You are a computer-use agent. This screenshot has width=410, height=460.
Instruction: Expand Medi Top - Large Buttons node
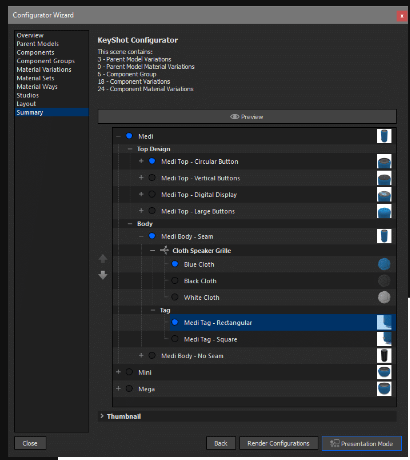coord(141,211)
